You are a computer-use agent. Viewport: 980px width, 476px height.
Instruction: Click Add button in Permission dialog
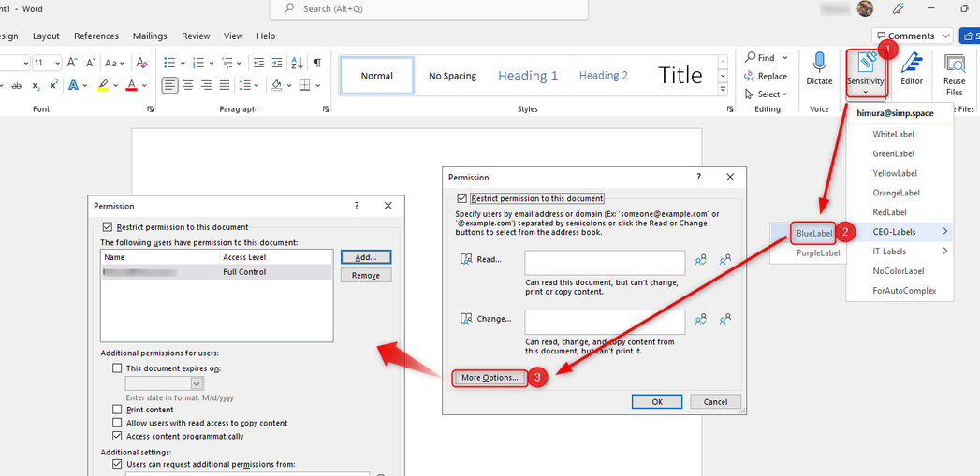[366, 257]
